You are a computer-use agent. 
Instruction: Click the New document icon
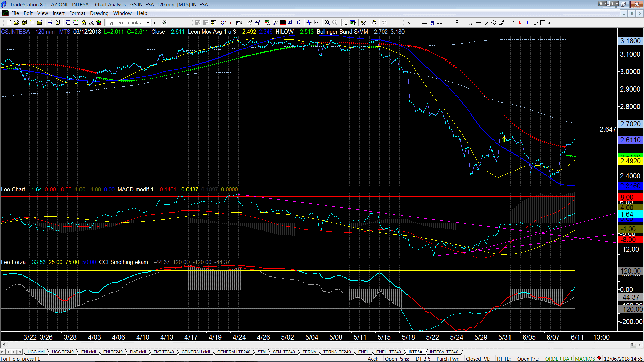pos(9,23)
